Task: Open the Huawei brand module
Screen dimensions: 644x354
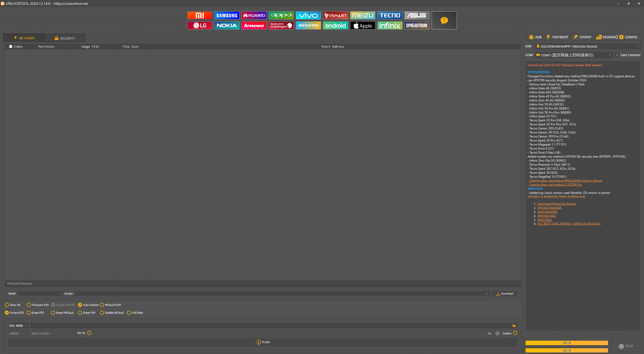Action: pos(254,15)
